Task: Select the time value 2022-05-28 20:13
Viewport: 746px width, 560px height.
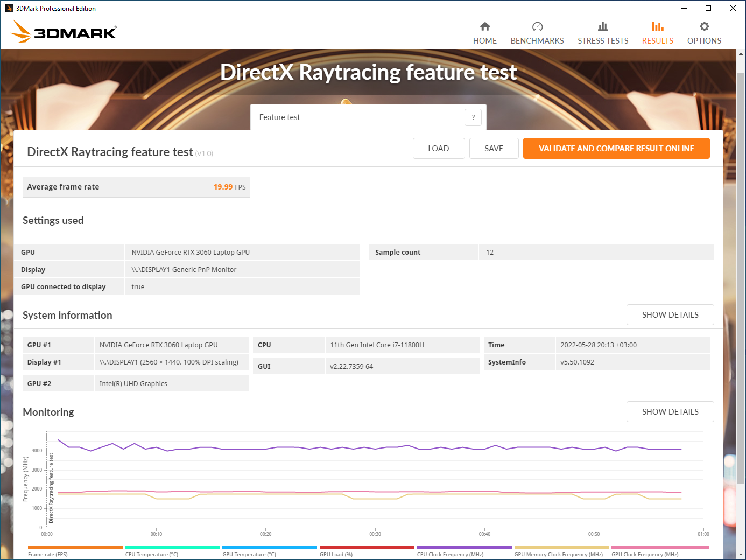Action: tap(599, 345)
